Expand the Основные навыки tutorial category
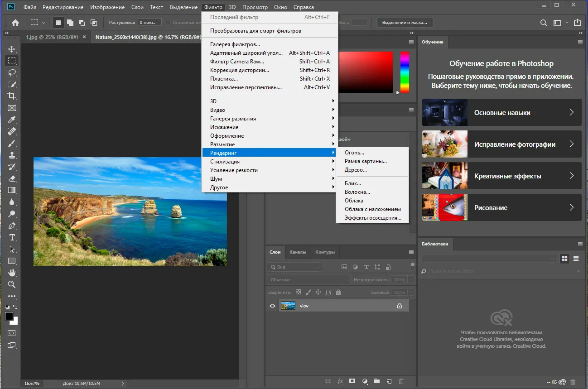The height and width of the screenshot is (389, 588). coord(501,113)
